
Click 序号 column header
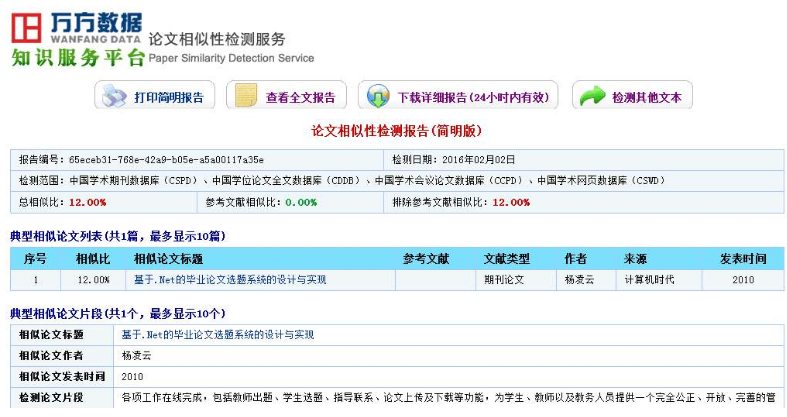(x=35, y=259)
